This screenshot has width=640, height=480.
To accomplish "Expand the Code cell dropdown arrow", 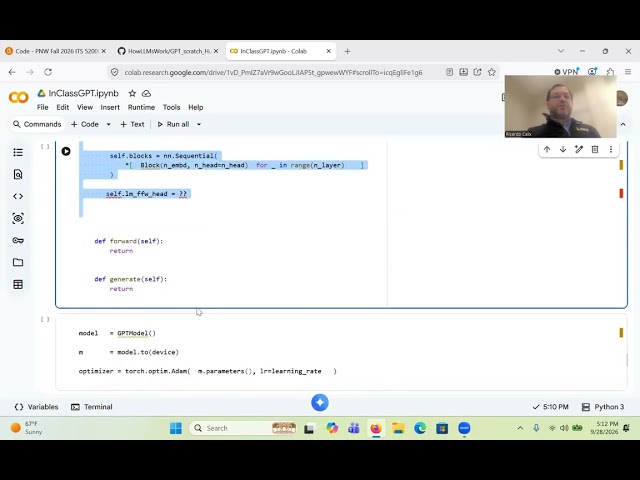I will [109, 124].
